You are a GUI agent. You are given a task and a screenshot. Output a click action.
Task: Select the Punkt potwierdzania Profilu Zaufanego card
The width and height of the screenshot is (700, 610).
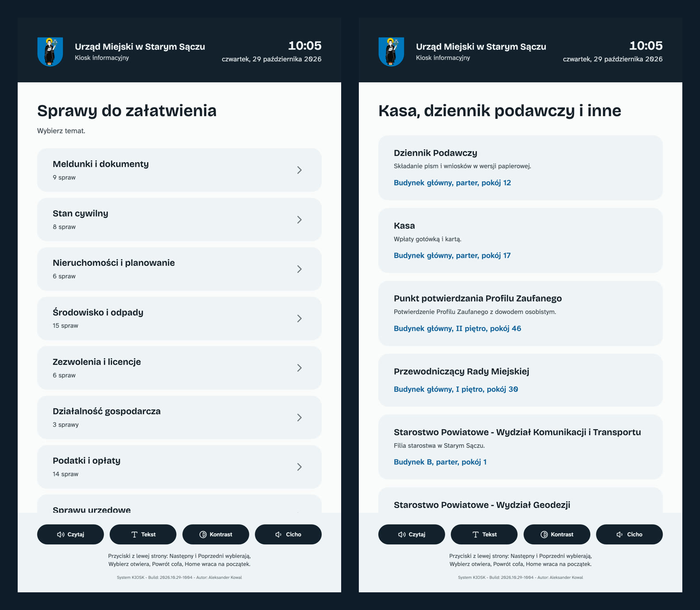(521, 313)
